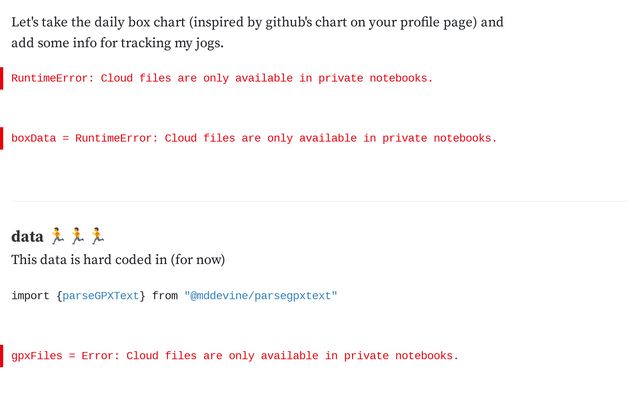Image resolution: width=640 pixels, height=400 pixels.
Task: Click the red bar beside first RuntimeError cell
Action: coord(2,78)
